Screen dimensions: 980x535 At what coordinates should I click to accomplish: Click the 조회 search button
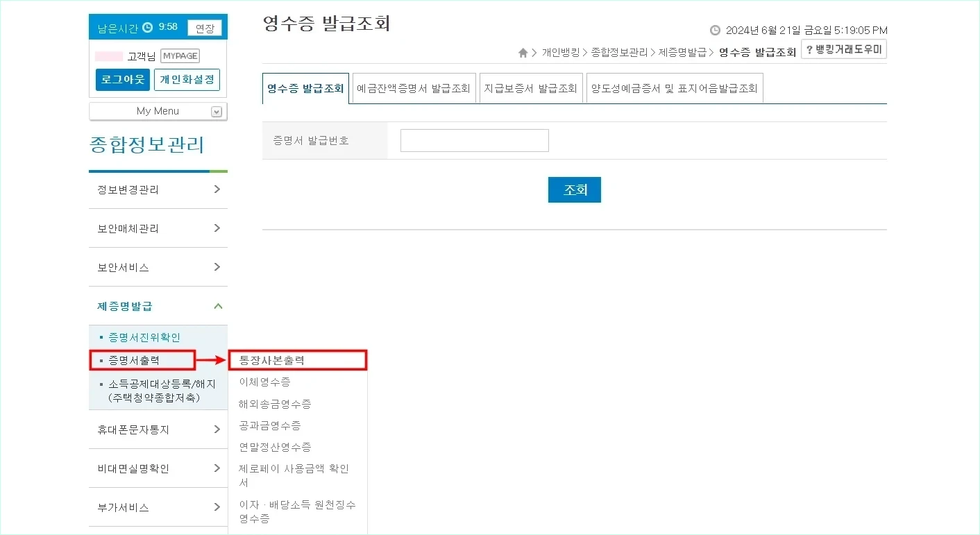coord(574,189)
